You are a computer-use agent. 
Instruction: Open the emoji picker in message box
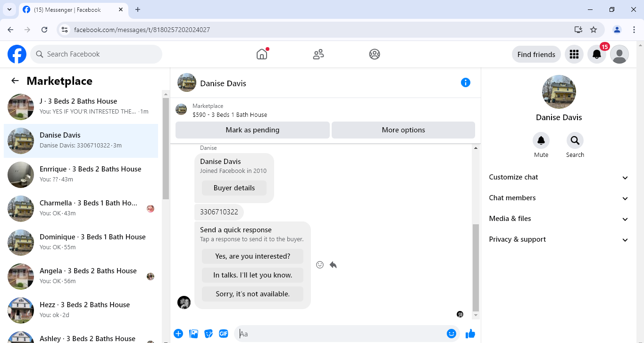point(452,334)
